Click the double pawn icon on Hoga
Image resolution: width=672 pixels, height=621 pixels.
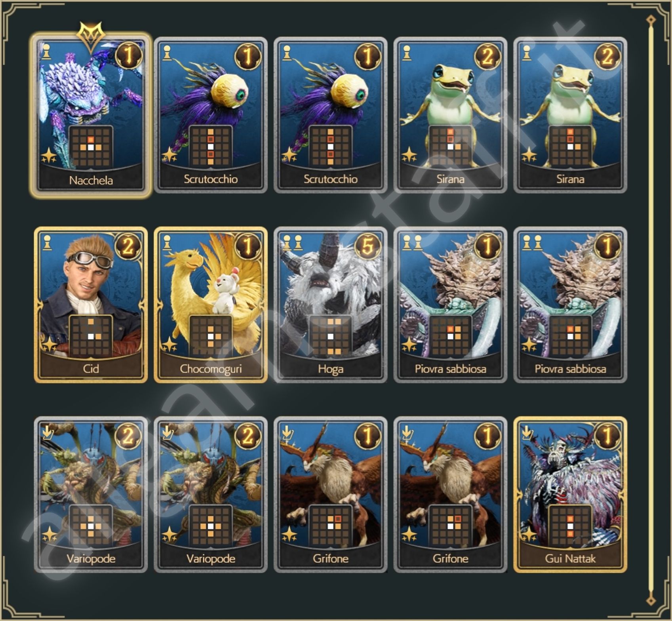(x=292, y=242)
